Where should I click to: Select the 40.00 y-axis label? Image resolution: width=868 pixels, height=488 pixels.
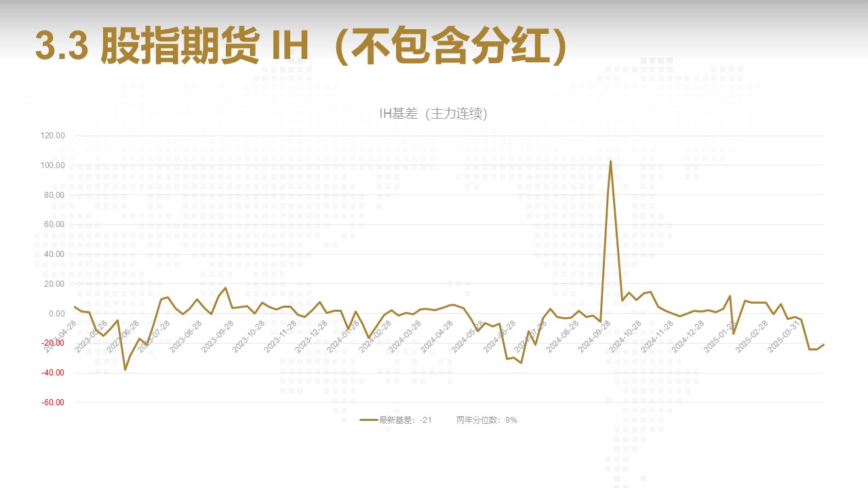coord(54,254)
